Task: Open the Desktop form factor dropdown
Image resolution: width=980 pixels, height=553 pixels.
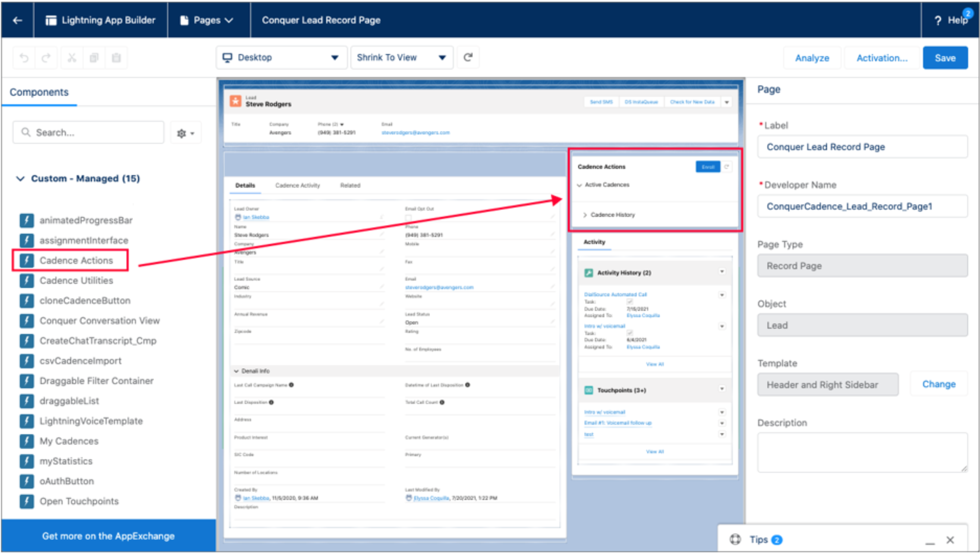Action: coord(281,57)
